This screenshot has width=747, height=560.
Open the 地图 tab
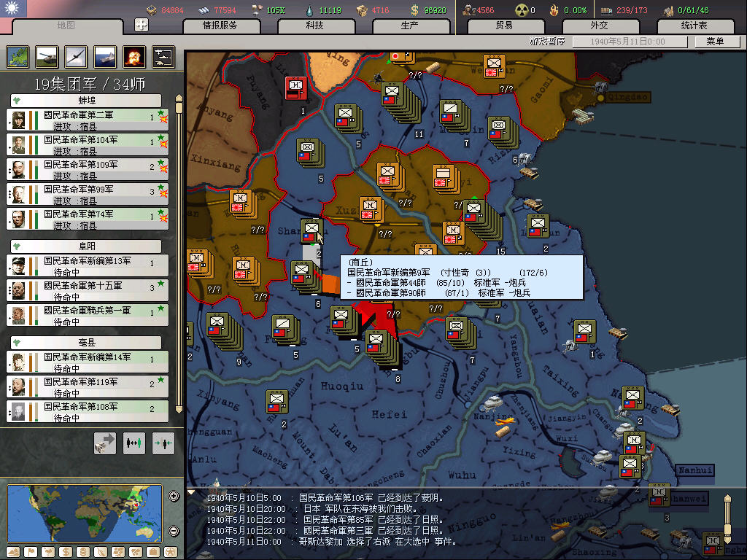pyautogui.click(x=66, y=26)
